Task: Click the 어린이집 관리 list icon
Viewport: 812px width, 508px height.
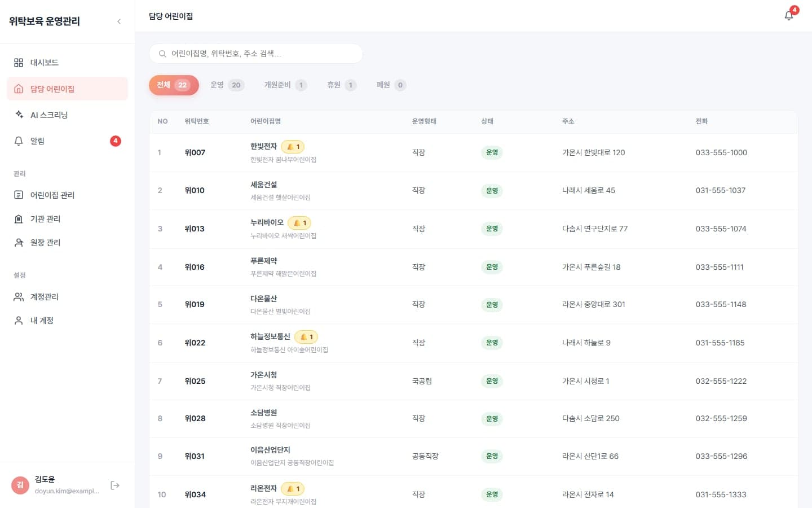Action: pos(19,195)
